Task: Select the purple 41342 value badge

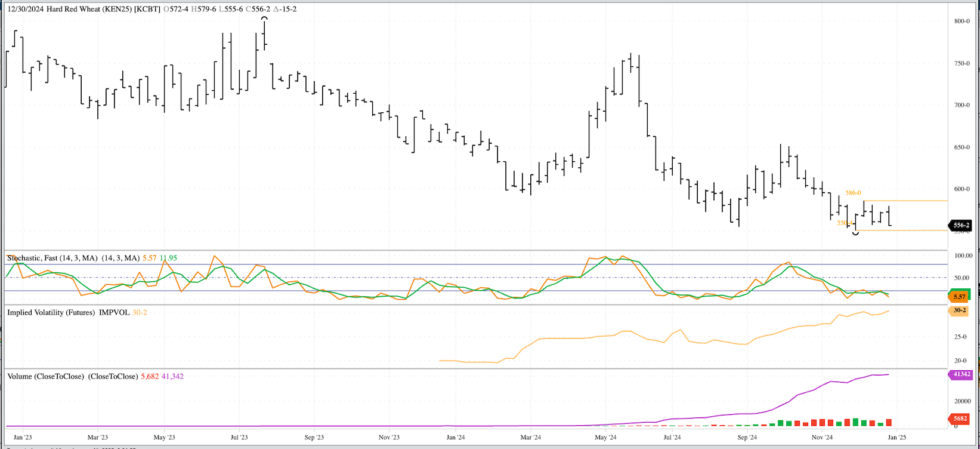Action: [x=960, y=374]
